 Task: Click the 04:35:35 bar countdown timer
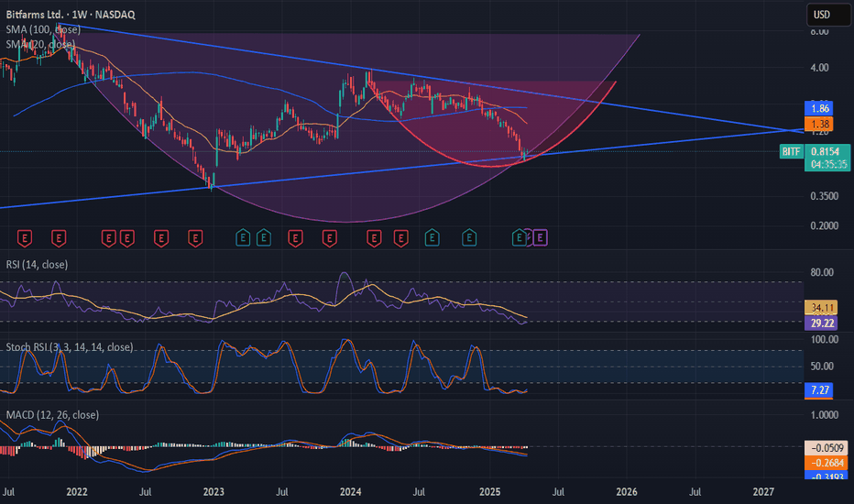pos(827,165)
